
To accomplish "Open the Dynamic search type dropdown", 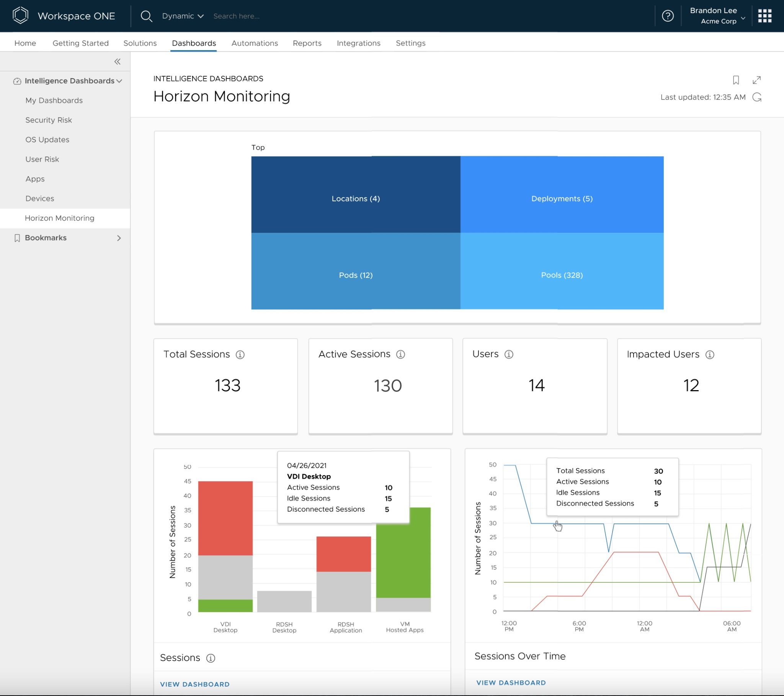I will 183,16.
